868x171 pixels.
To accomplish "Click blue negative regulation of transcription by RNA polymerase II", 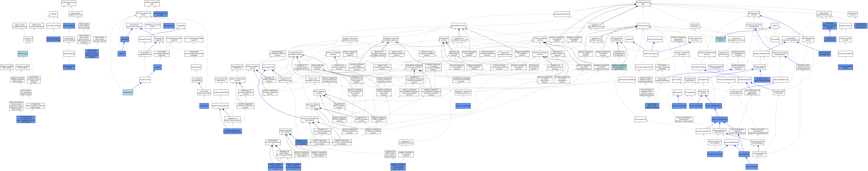I will click(x=294, y=167).
